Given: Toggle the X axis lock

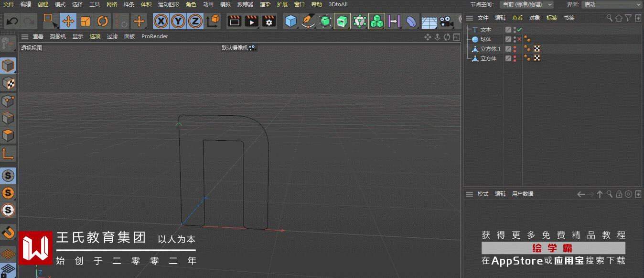Looking at the screenshot, I should [x=161, y=21].
